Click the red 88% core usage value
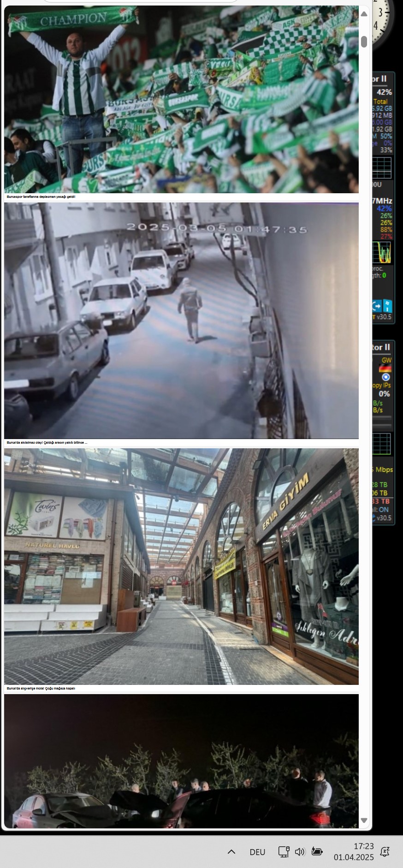The image size is (403, 868). pyautogui.click(x=386, y=230)
